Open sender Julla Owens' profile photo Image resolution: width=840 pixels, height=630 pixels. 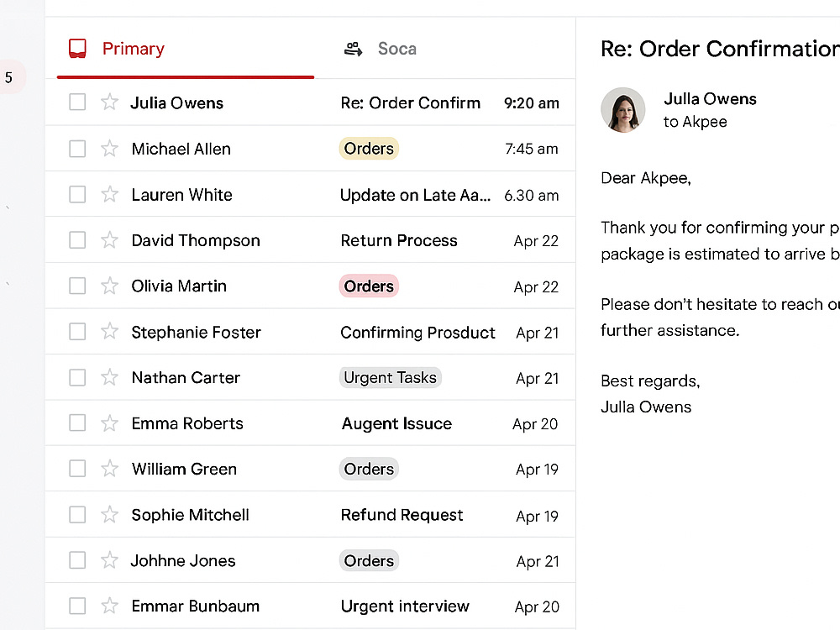point(622,110)
